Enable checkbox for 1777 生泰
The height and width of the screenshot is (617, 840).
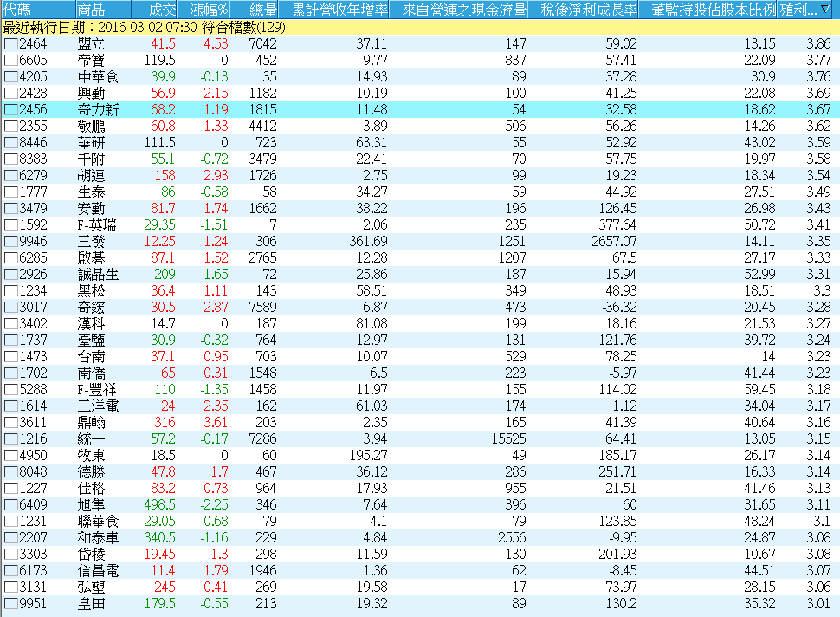[10, 192]
